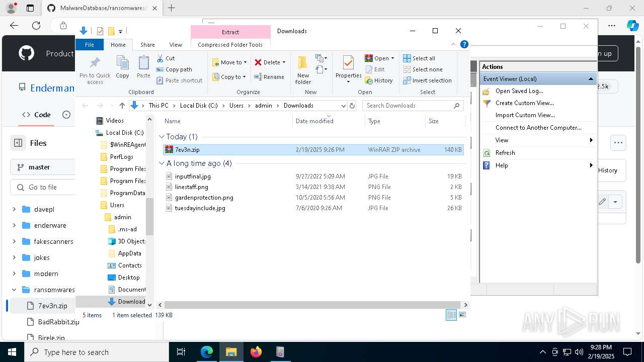Screen dimensions: 644x362
Task: Open the History ribbon button
Action: coord(379,80)
